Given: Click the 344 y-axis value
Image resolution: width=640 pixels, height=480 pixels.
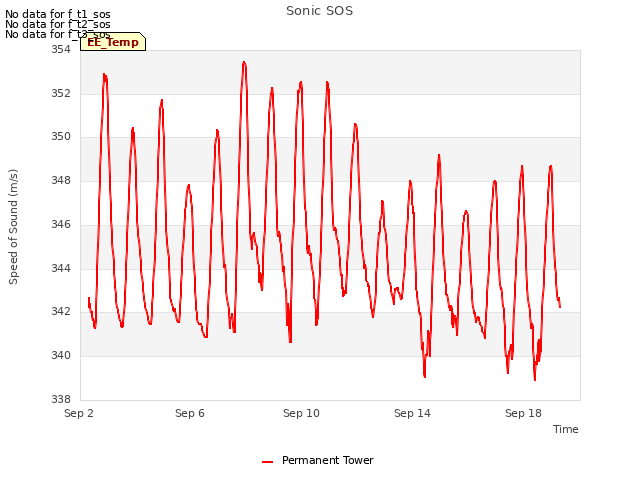Looking at the screenshot, I should point(60,268).
